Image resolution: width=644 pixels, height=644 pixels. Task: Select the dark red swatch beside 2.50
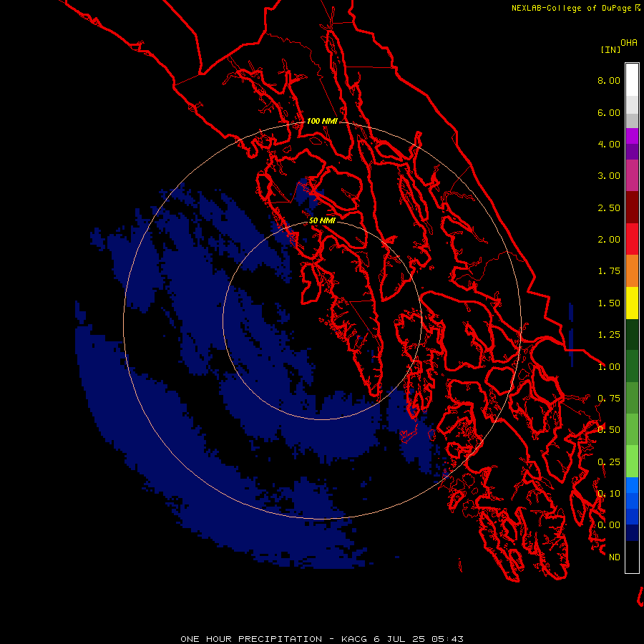[632, 208]
